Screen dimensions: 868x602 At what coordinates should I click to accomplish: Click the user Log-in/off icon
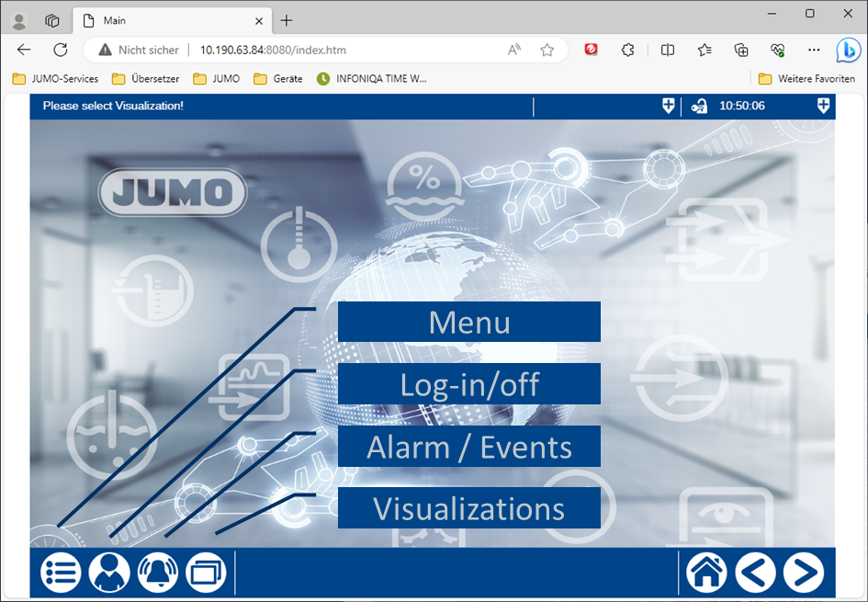(109, 573)
